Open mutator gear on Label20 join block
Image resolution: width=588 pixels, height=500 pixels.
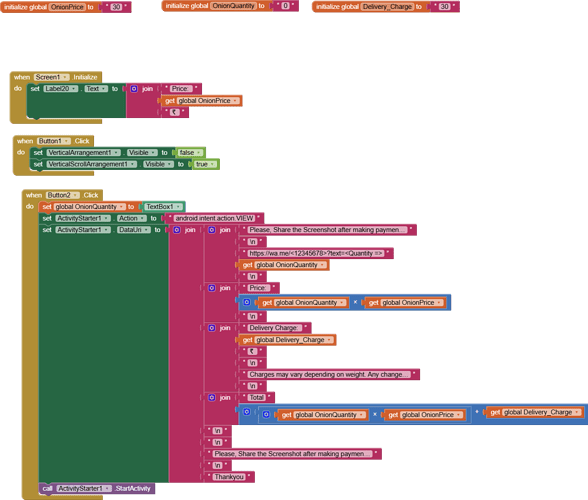pos(134,89)
